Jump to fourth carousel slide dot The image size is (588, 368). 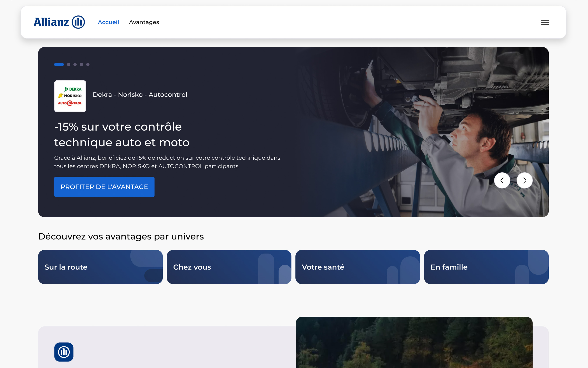(81, 64)
